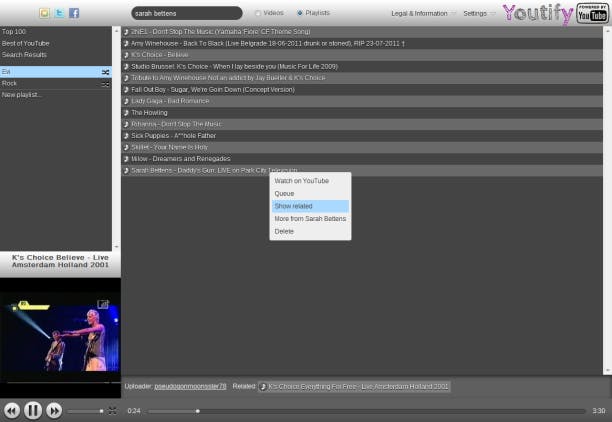Viewport: 612px width, 422px height.
Task: Select K's Choice - Believe track
Action: 362,55
